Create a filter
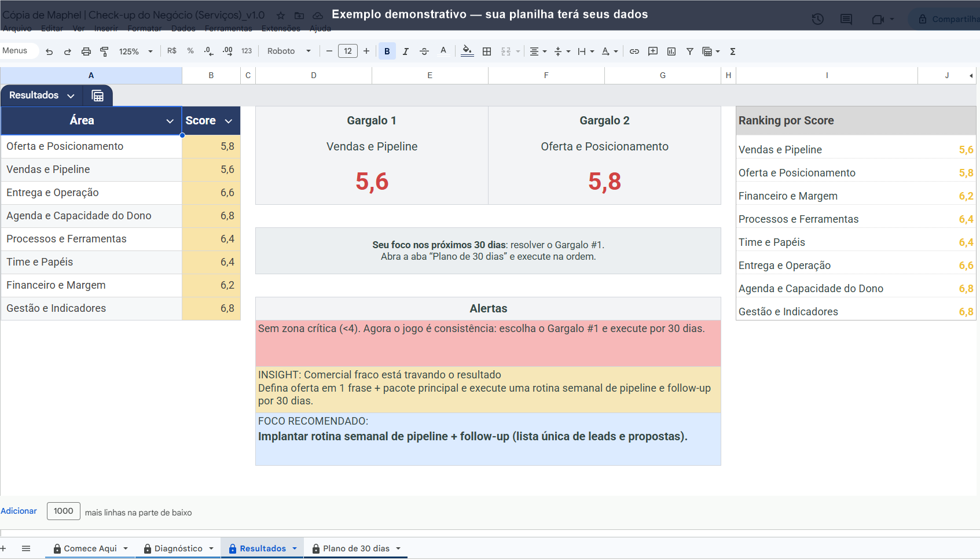The height and width of the screenshot is (560, 980). click(690, 51)
